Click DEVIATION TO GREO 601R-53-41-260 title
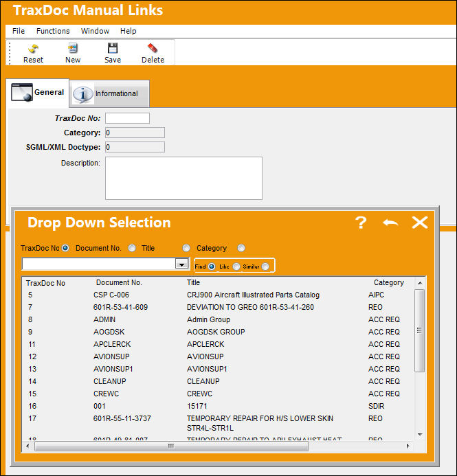457x476 pixels. pos(250,307)
